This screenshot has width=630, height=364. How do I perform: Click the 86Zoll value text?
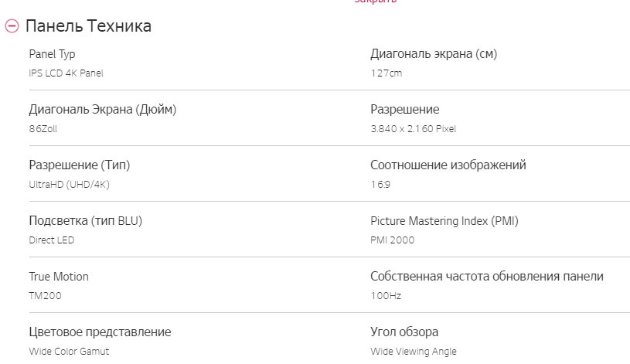(43, 129)
